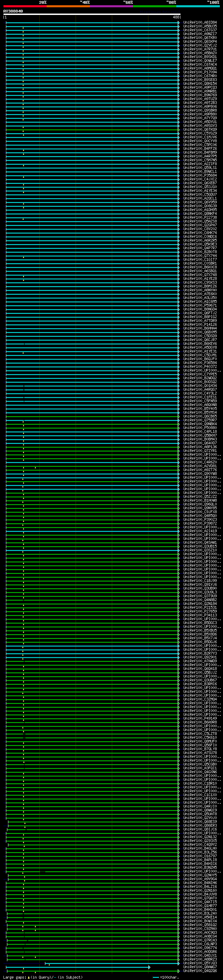This screenshot has width=223, height=980.
Task: Select the UniRef100_P17094 hit label
Action: 200,72
